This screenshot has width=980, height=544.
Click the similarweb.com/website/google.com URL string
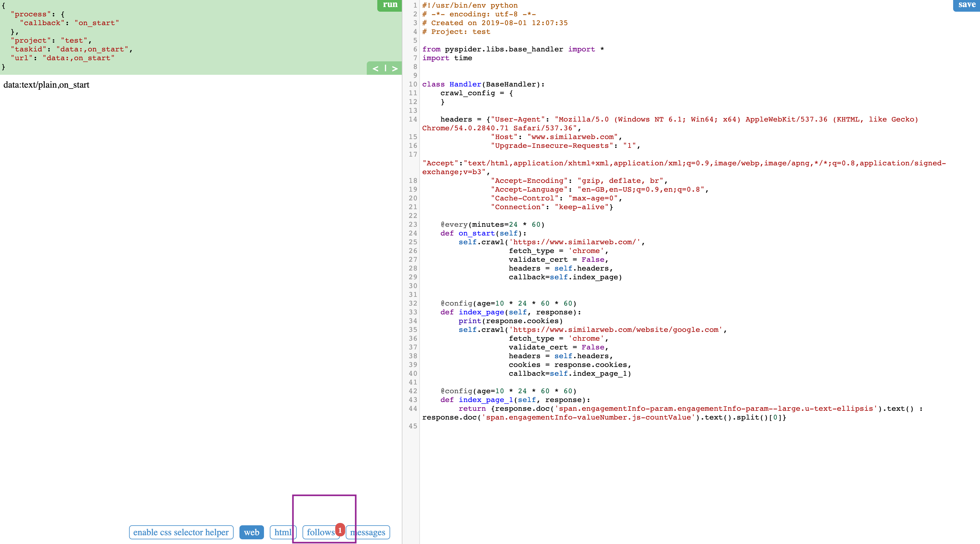(616, 330)
